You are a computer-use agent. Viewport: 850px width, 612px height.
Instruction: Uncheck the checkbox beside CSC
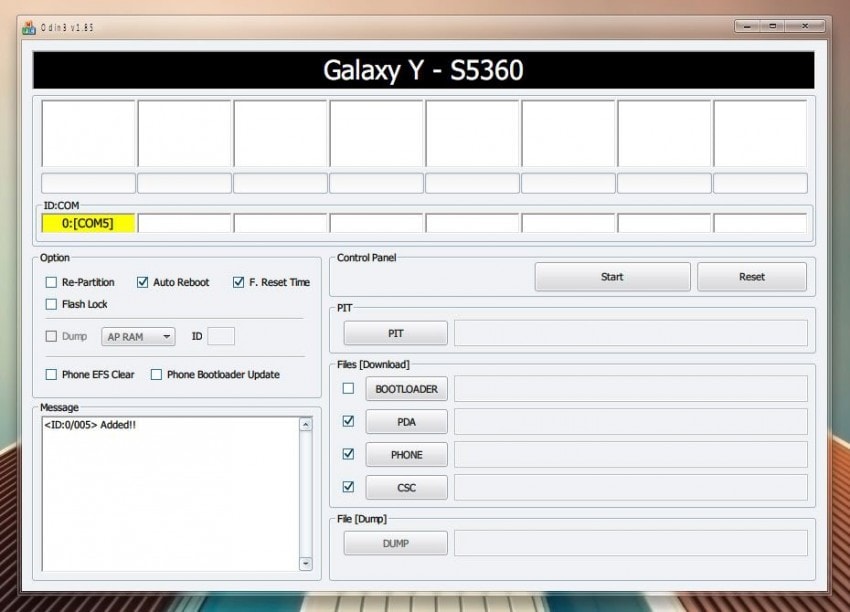(x=349, y=487)
